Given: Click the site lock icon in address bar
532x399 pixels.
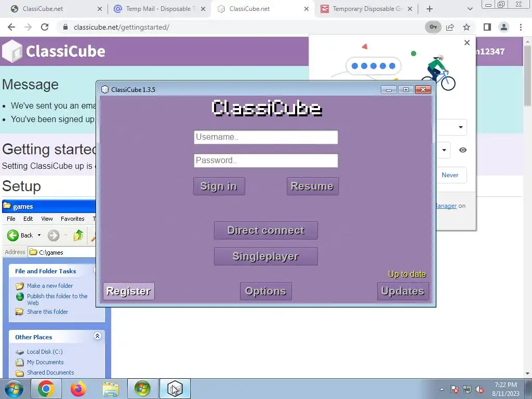Looking at the screenshot, I should [x=65, y=27].
